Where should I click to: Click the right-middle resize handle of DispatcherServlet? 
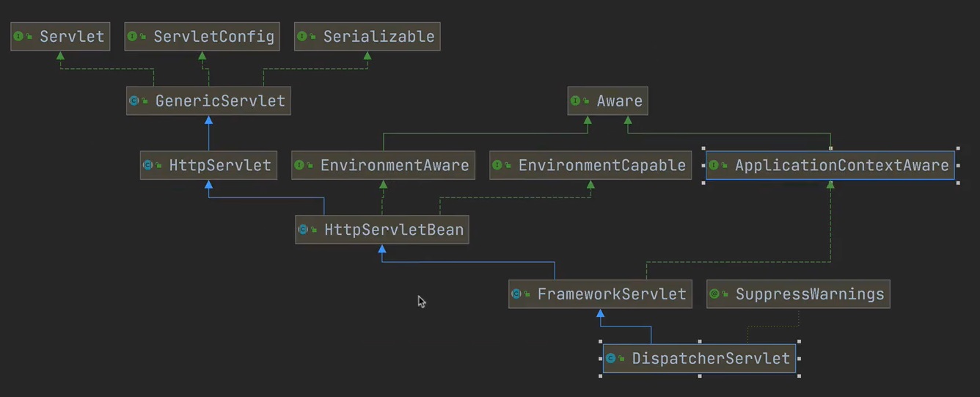[x=800, y=359]
